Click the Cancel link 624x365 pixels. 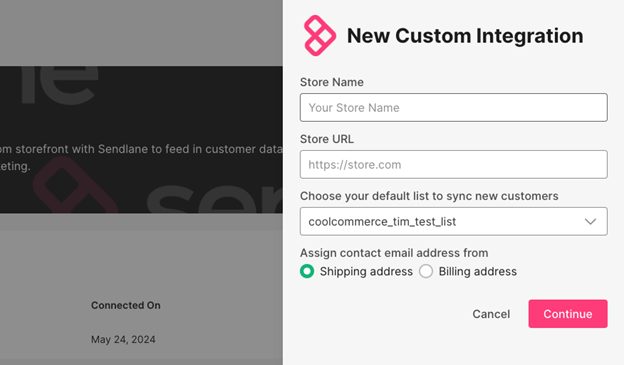(491, 314)
